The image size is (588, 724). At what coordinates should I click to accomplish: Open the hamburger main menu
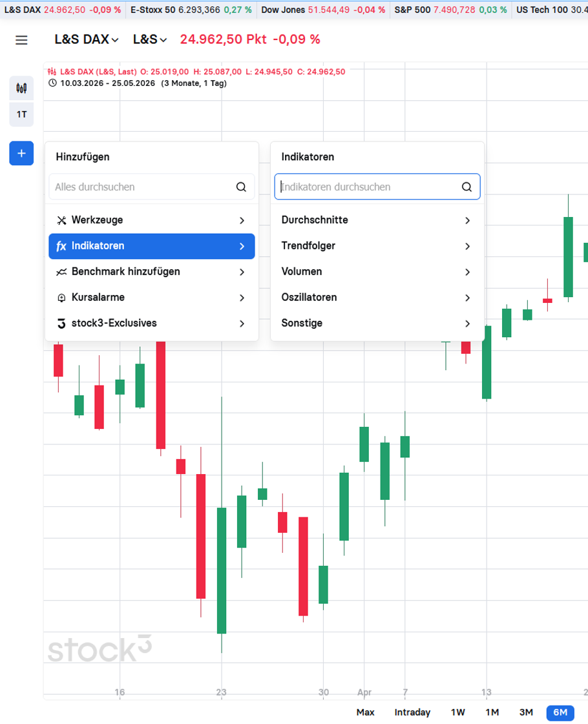21,40
